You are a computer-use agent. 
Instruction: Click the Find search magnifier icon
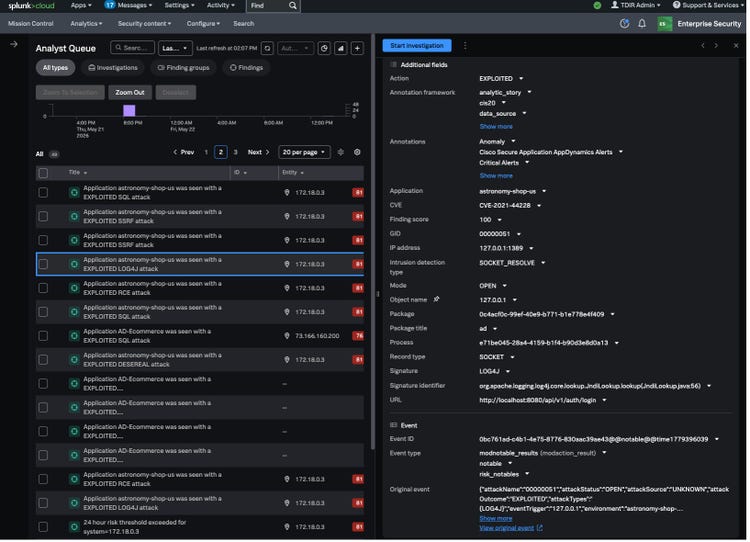pyautogui.click(x=293, y=6)
